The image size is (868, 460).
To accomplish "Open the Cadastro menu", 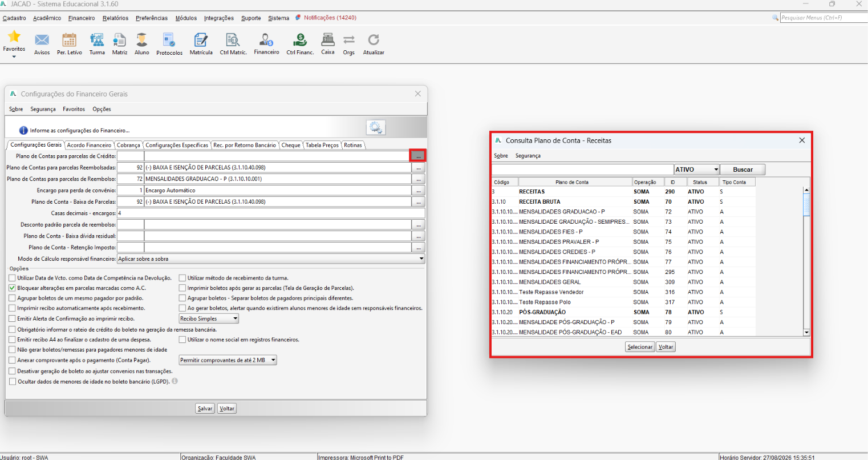I will pyautogui.click(x=14, y=18).
